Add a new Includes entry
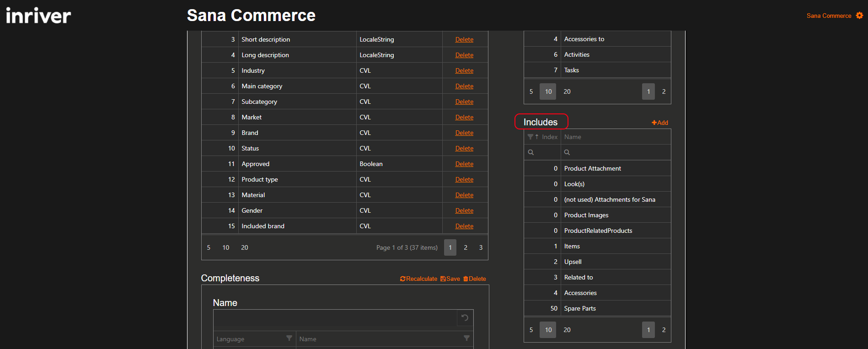The image size is (868, 349). pyautogui.click(x=660, y=123)
